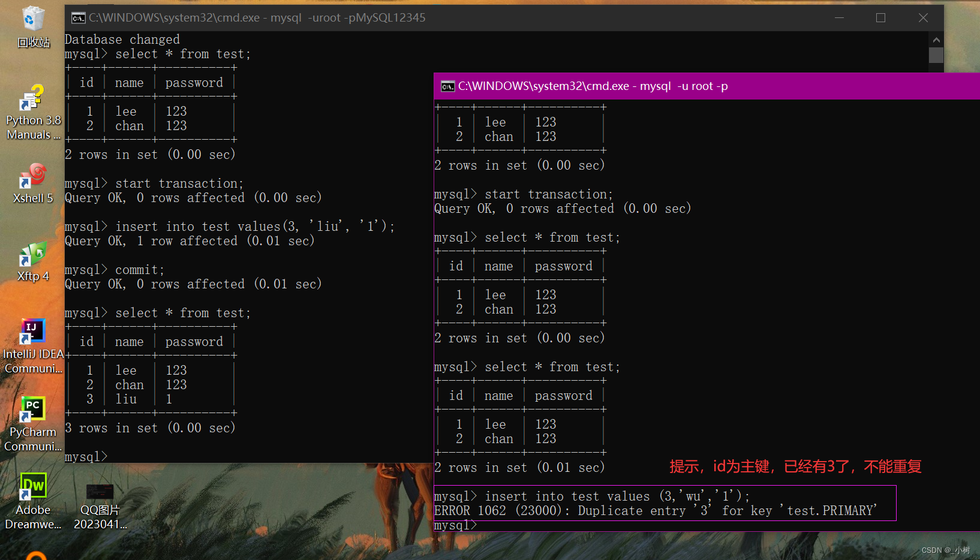This screenshot has height=560, width=980.
Task: Open Python 3.8 Manuals shortcut
Action: coord(33,113)
